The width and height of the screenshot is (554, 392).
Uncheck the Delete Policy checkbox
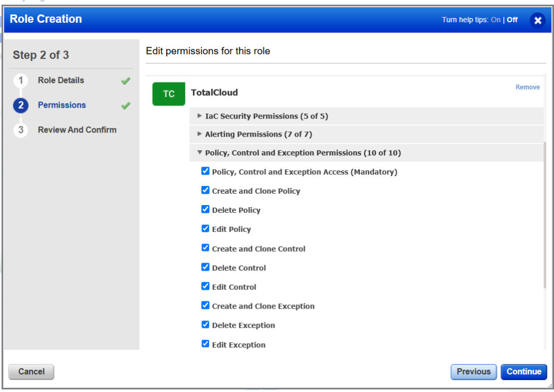click(x=205, y=209)
